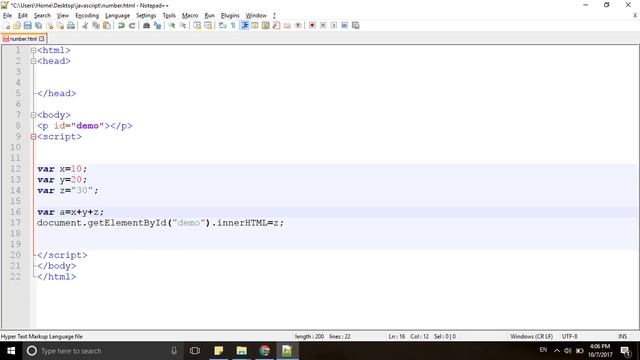
Task: Click the line number 17 margin
Action: 16,223
